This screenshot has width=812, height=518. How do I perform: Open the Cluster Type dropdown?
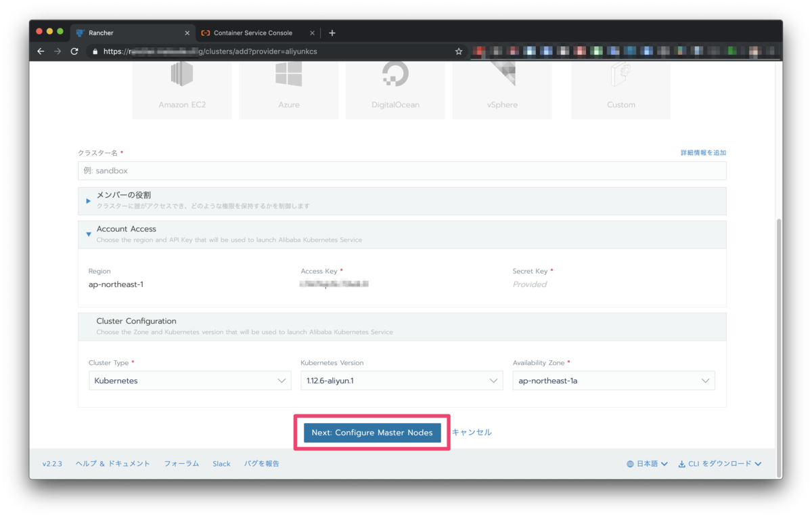[x=190, y=381]
